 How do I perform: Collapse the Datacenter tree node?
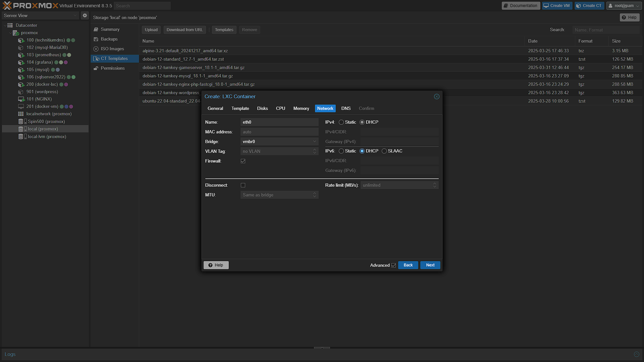[x=5, y=25]
